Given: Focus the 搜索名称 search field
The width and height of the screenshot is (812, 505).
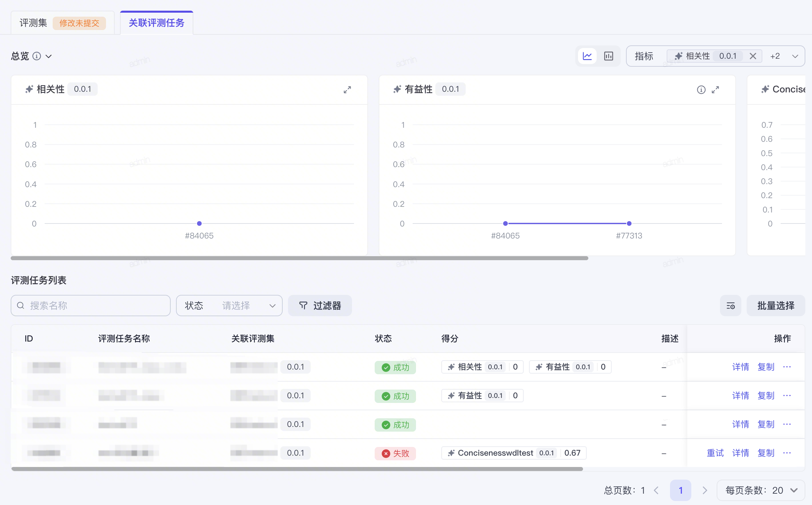Looking at the screenshot, I should [x=90, y=306].
